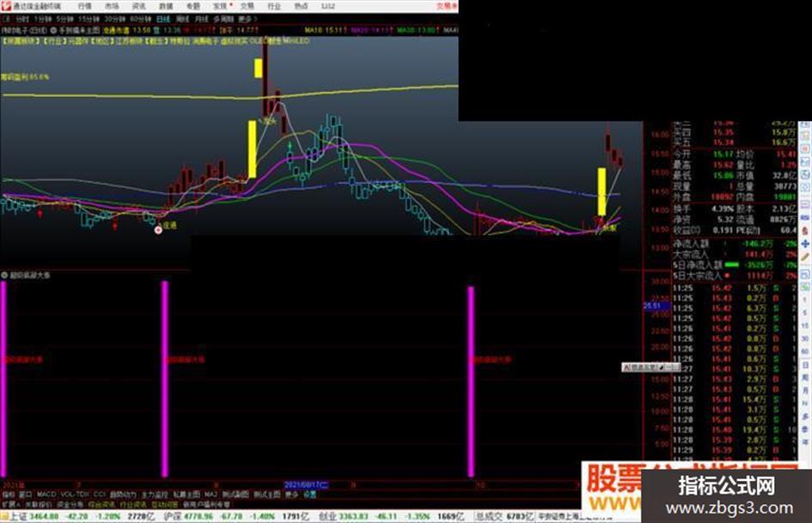Select the 测试副图 indicator tab

[x=235, y=495]
